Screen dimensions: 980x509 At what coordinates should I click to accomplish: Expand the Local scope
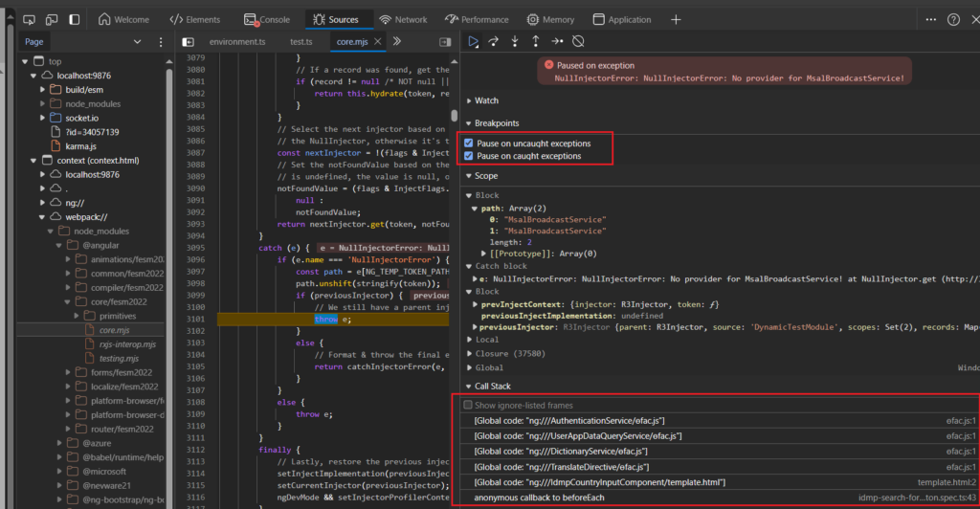coord(470,340)
